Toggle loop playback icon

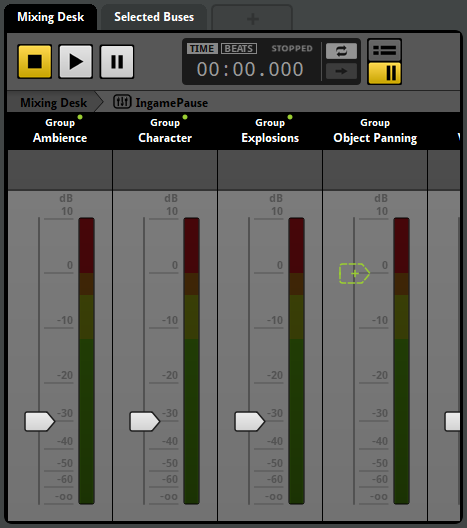pyautogui.click(x=341, y=51)
